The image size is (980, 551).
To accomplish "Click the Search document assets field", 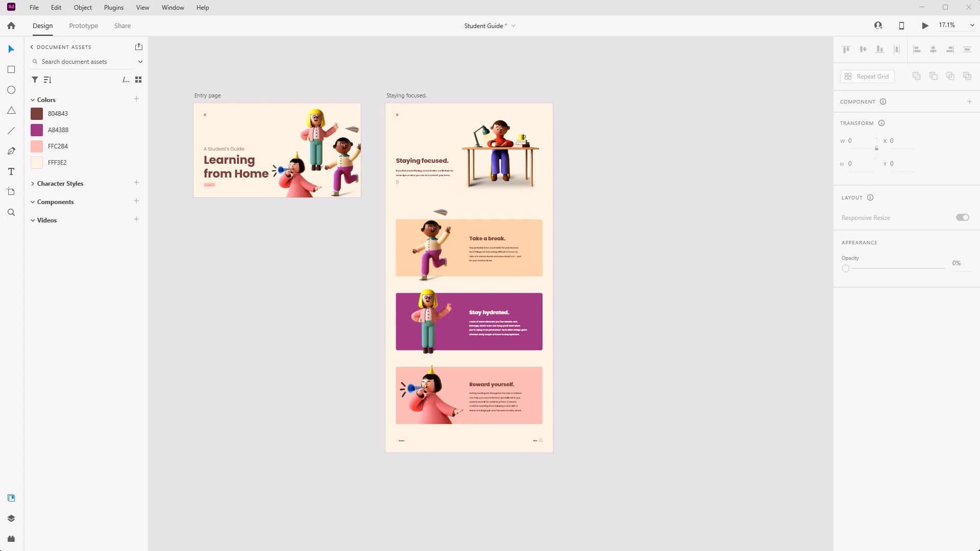I will click(82, 62).
